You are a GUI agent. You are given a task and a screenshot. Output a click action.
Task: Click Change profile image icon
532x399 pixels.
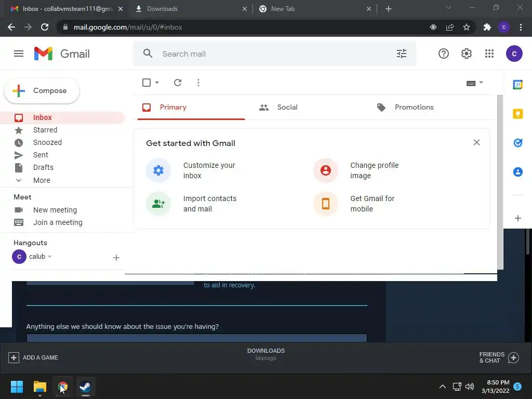tap(326, 170)
